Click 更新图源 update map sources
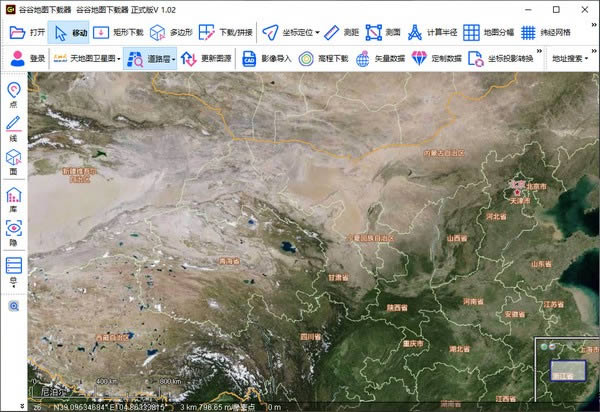 tap(206, 59)
